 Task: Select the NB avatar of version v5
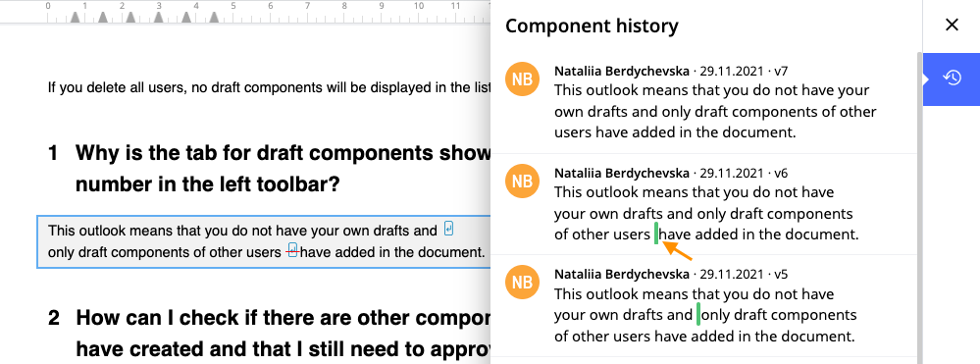tap(523, 283)
